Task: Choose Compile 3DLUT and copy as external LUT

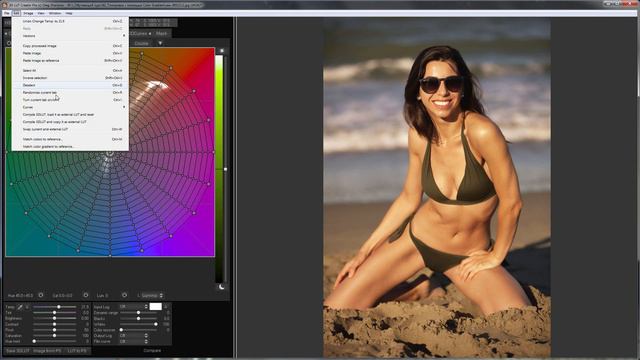Action: pyautogui.click(x=70, y=122)
